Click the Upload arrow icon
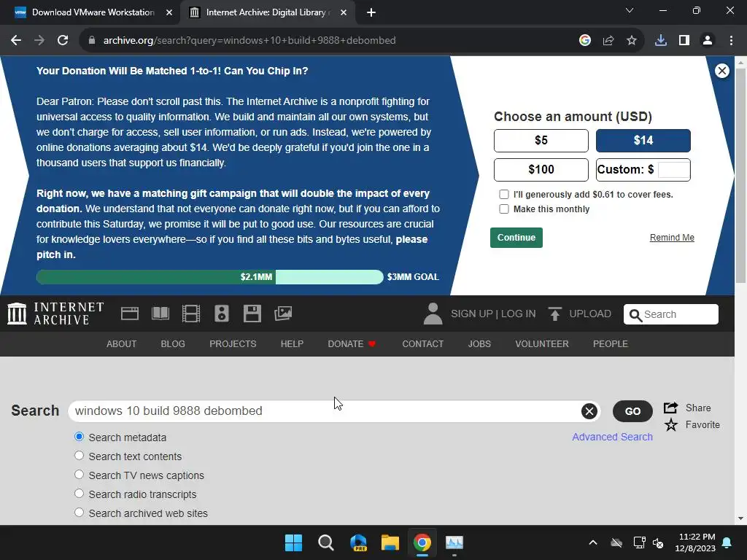Viewport: 747px width, 560px height. pos(554,314)
